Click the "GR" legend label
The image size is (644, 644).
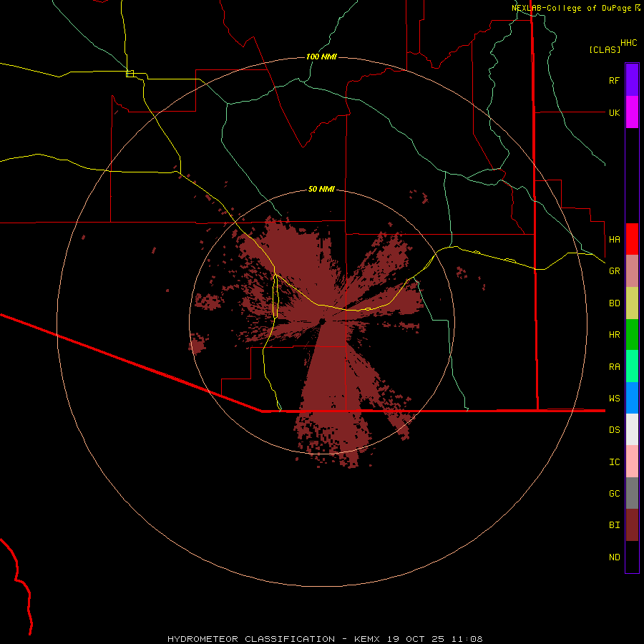[614, 271]
